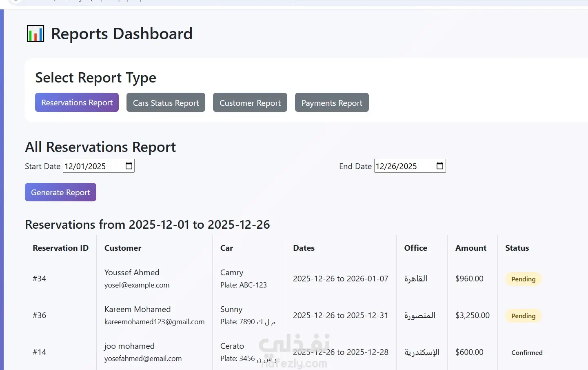Open the Start Date calendar picker icon
This screenshot has height=370, width=588.
(x=129, y=166)
